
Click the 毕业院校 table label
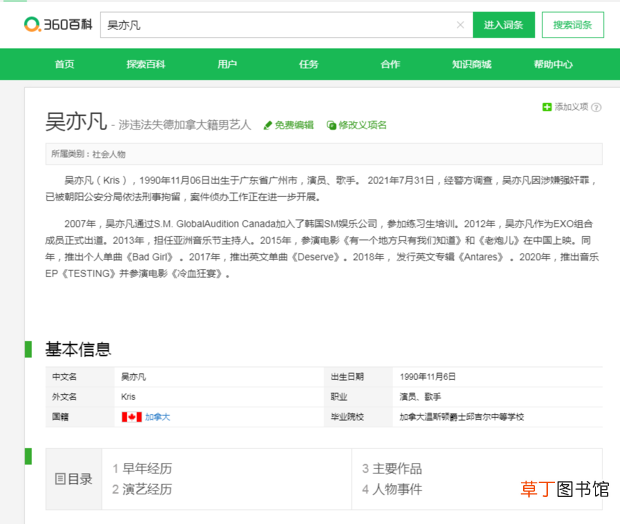[347, 417]
